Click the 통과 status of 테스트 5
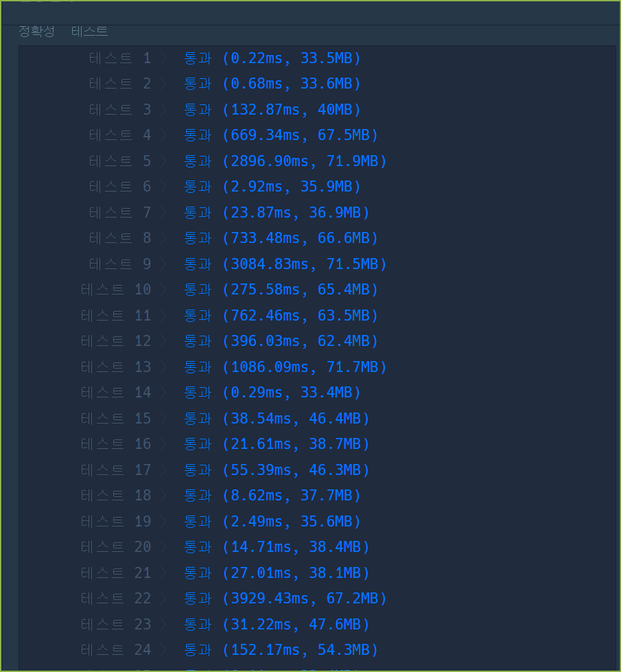 [x=198, y=161]
